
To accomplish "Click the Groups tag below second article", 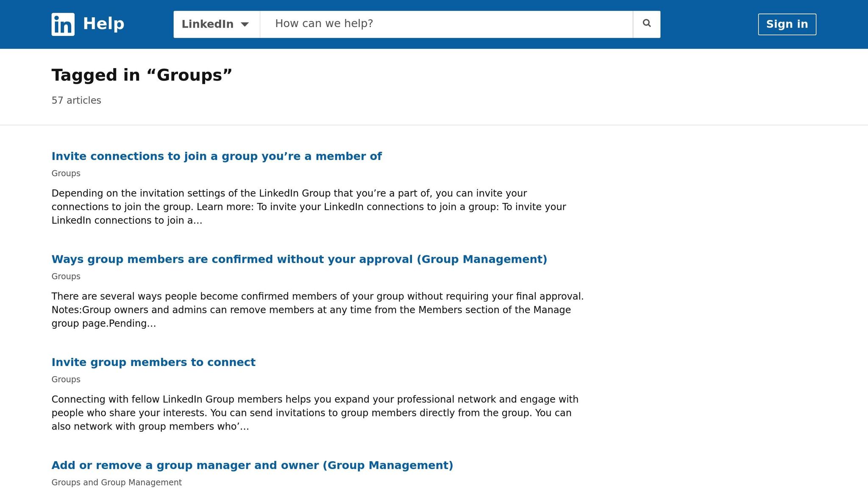I will (66, 276).
